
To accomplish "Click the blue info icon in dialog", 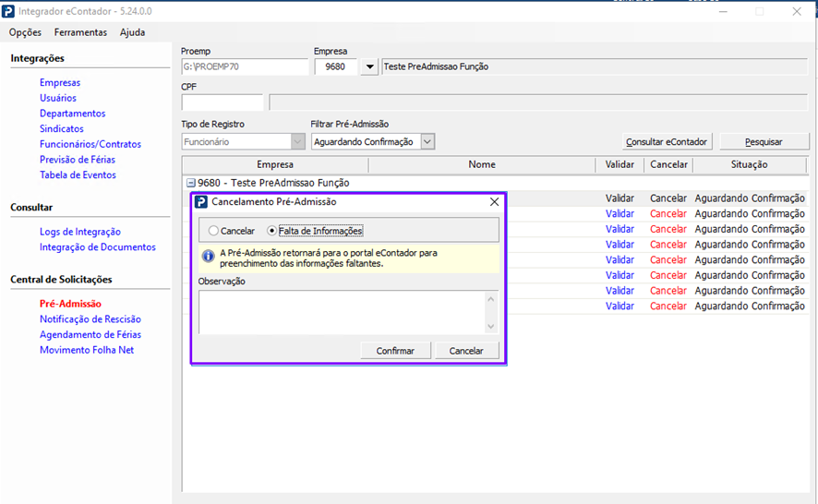I will (208, 257).
